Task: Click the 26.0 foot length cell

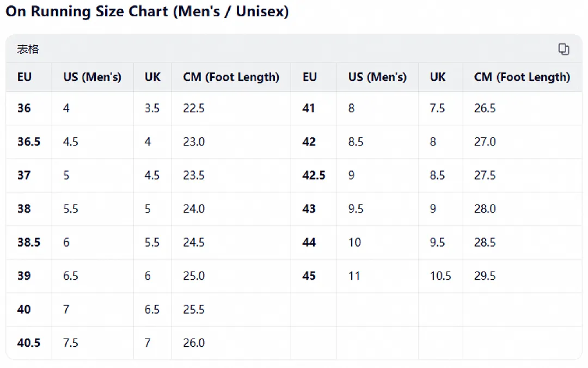Action: tap(194, 342)
